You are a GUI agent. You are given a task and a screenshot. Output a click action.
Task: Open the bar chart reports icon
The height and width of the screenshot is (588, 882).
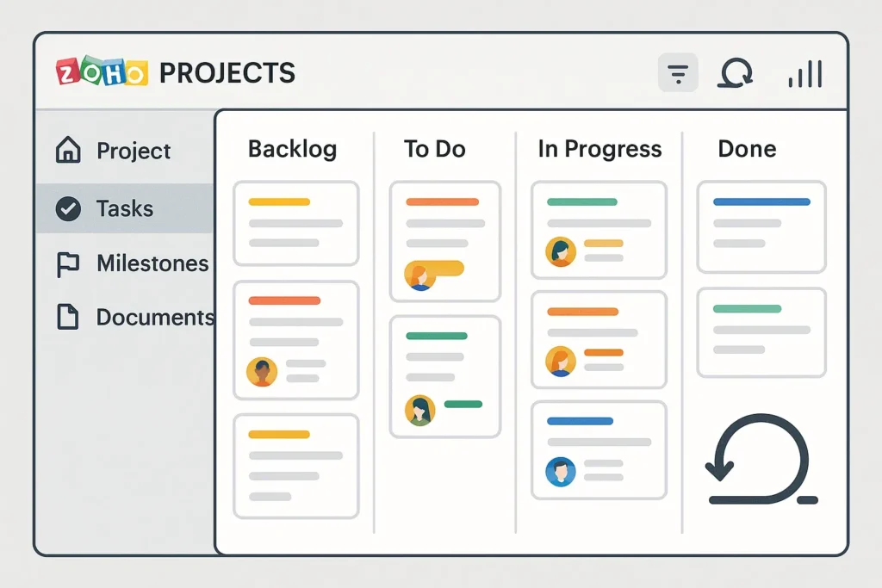point(805,74)
